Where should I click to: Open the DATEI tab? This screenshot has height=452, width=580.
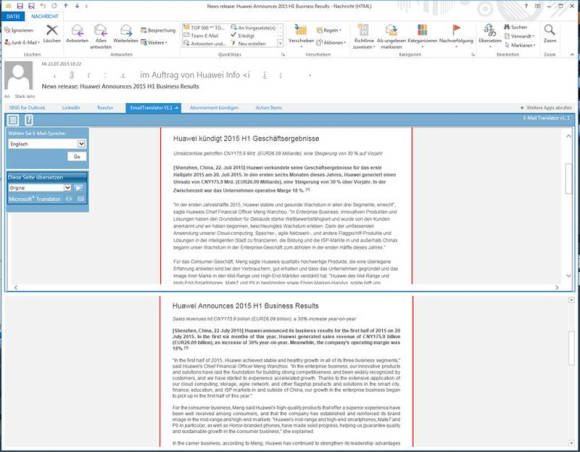pyautogui.click(x=13, y=16)
